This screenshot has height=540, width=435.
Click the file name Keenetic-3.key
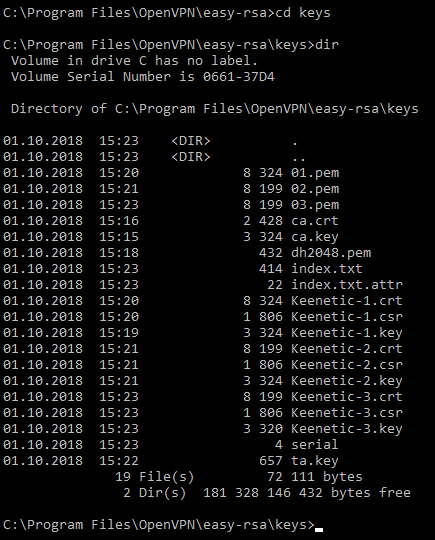[x=347, y=429]
